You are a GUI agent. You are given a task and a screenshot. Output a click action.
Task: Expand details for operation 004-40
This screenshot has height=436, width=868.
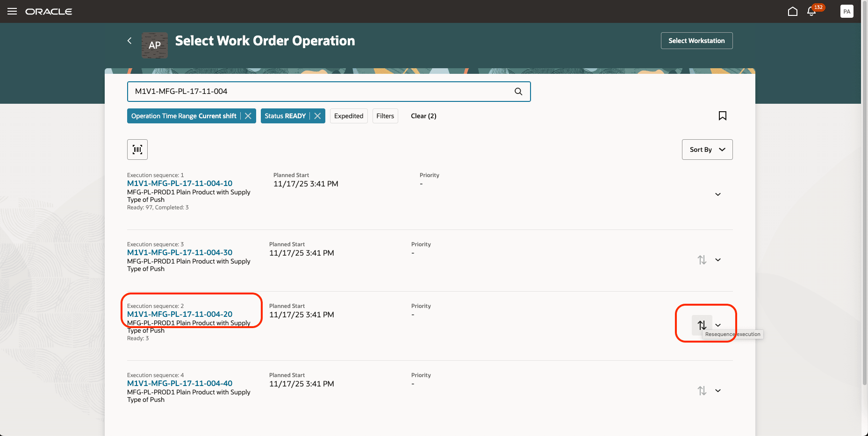click(x=718, y=391)
